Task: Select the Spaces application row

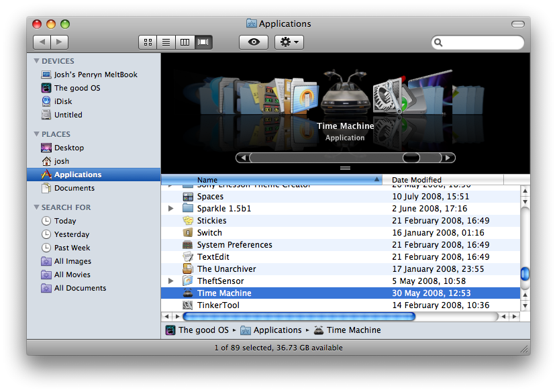Action: (x=340, y=197)
